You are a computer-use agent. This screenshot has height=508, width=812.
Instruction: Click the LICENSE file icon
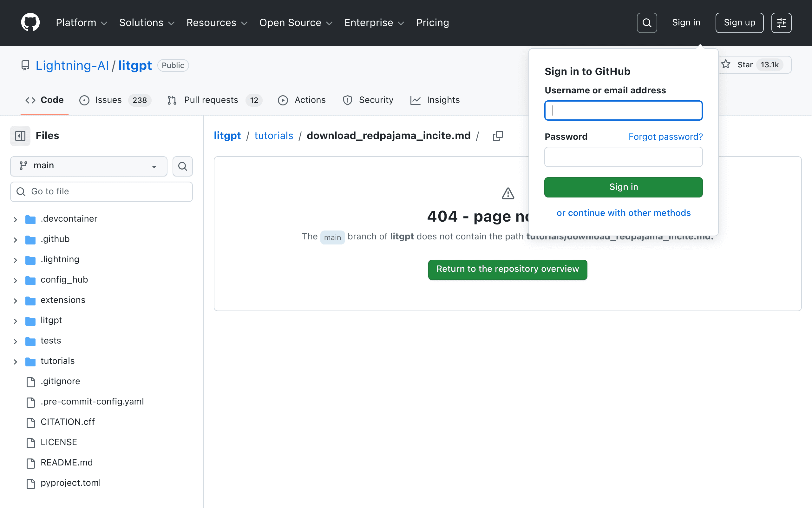[30, 443]
